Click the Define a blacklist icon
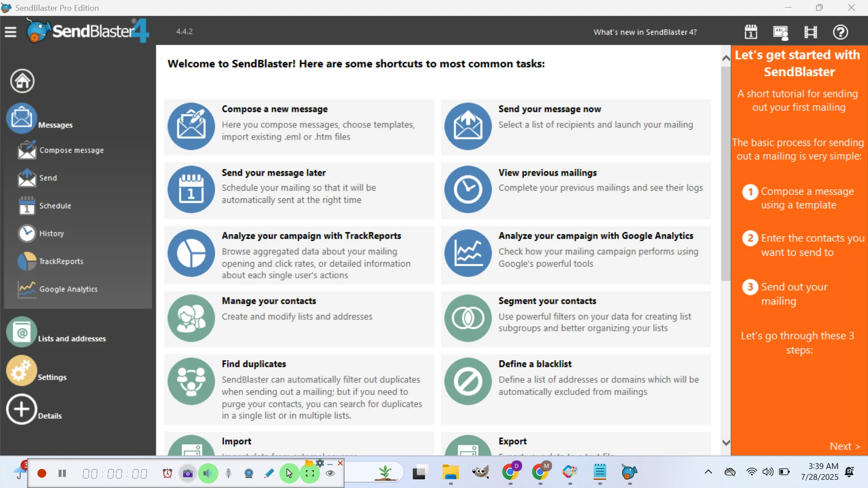Image resolution: width=868 pixels, height=488 pixels. pos(468,381)
